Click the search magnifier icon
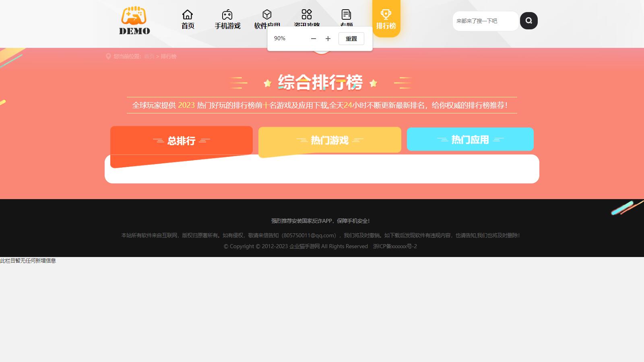 click(x=529, y=21)
